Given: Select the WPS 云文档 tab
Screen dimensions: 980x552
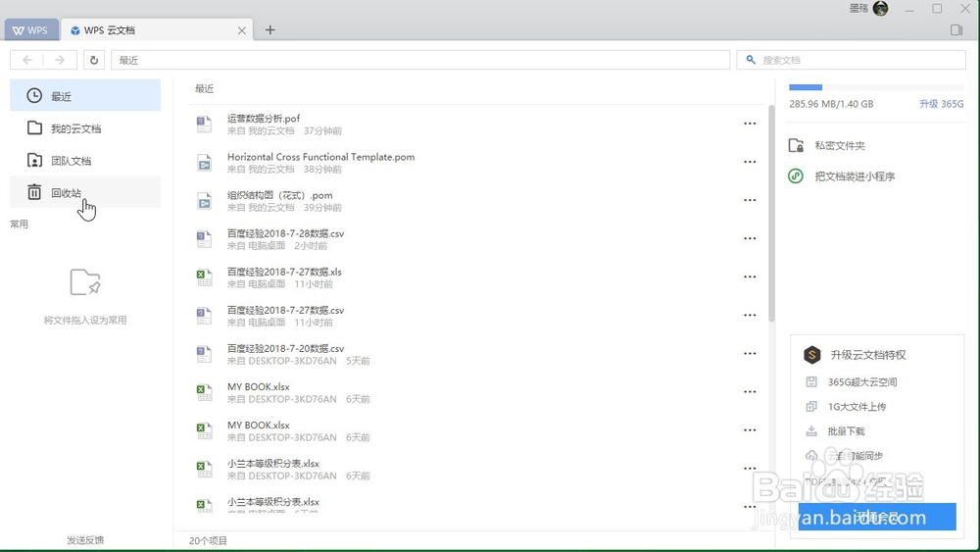Looking at the screenshot, I should (x=156, y=30).
